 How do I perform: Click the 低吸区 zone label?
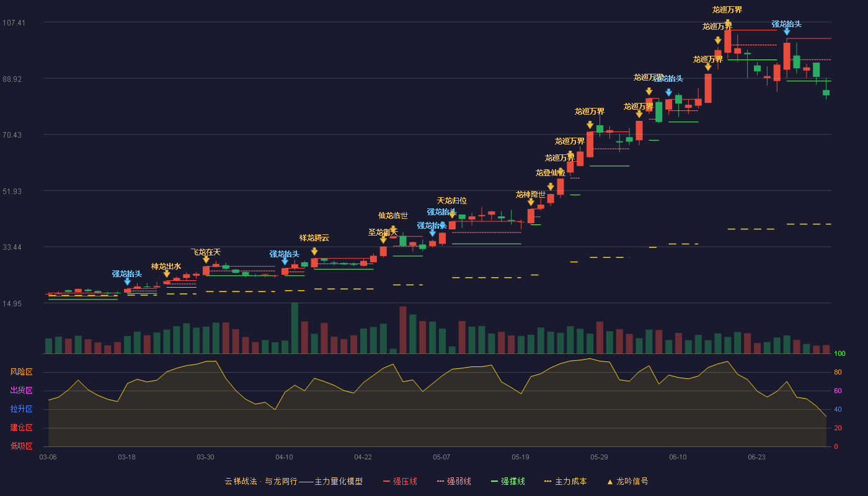(21, 446)
